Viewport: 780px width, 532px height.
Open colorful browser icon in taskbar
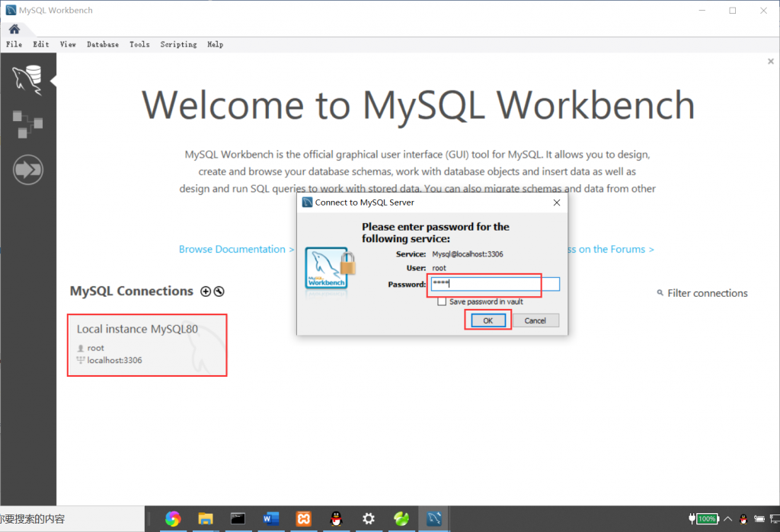pos(173,519)
